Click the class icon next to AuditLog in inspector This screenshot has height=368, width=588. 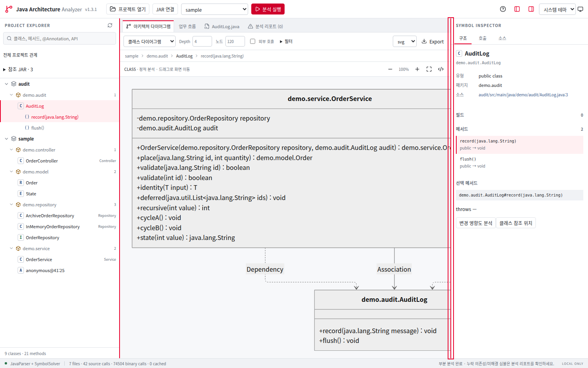coord(459,53)
